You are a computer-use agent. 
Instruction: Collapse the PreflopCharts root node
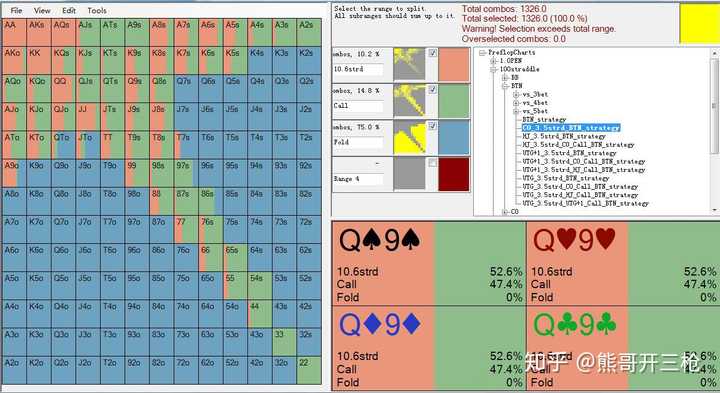(x=482, y=53)
